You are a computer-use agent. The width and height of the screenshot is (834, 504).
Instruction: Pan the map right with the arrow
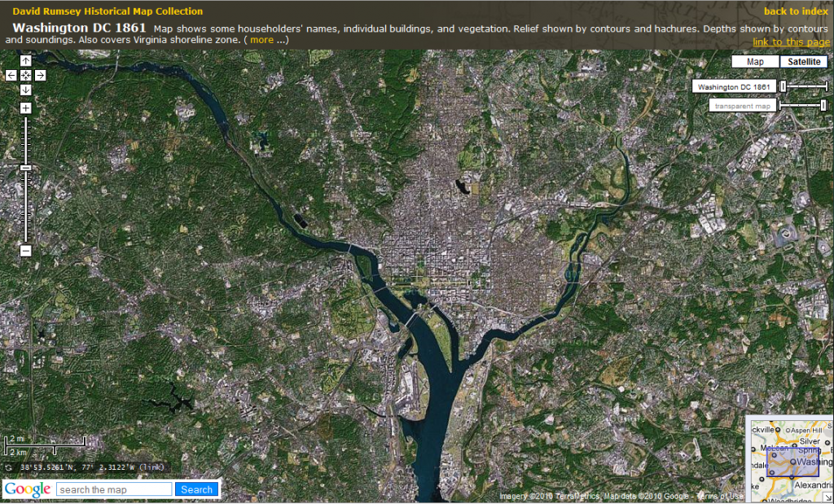[41, 76]
